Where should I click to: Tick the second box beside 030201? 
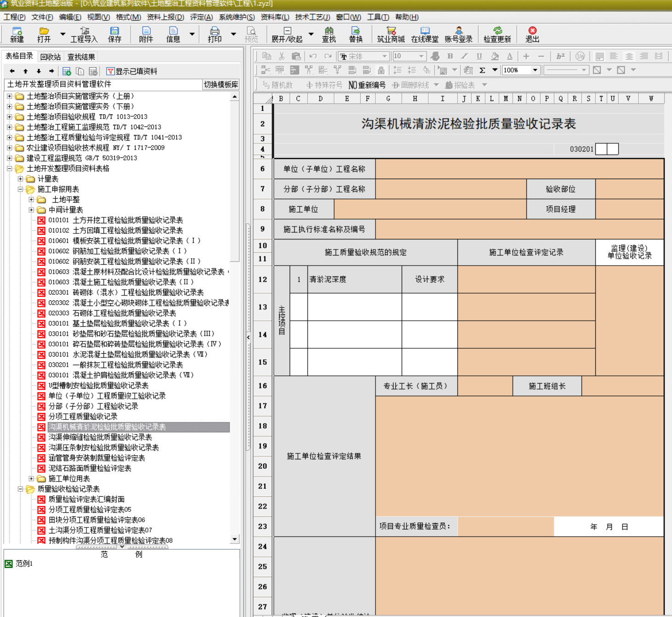[x=613, y=149]
